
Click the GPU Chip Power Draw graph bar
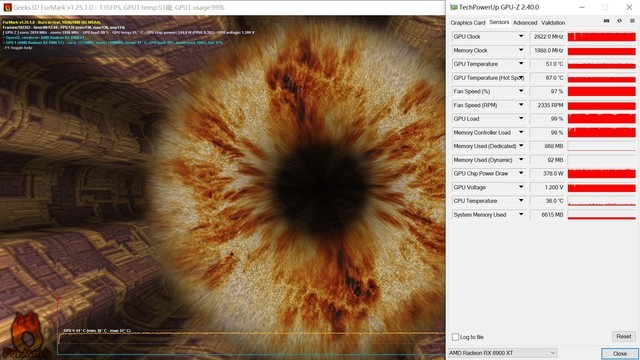[x=602, y=173]
